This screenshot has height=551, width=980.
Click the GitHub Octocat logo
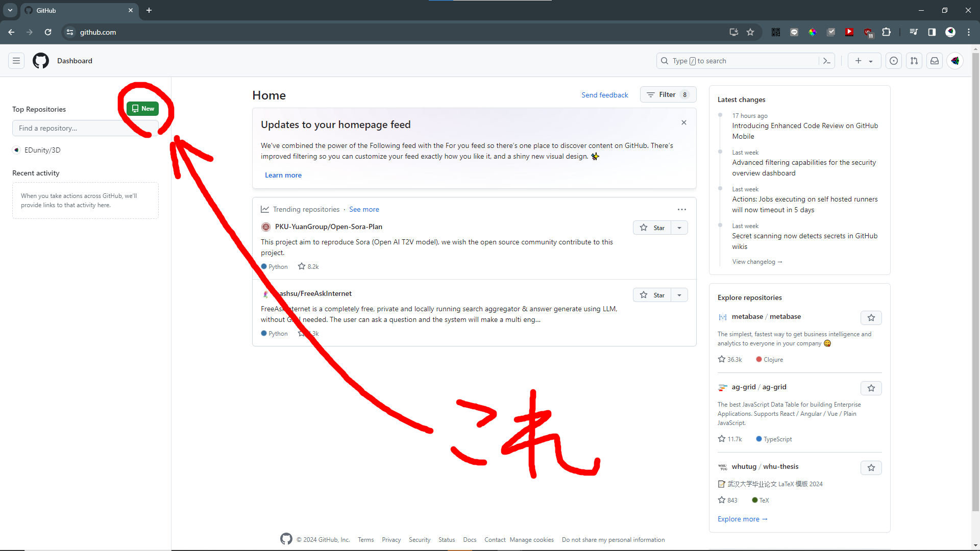pos(41,61)
